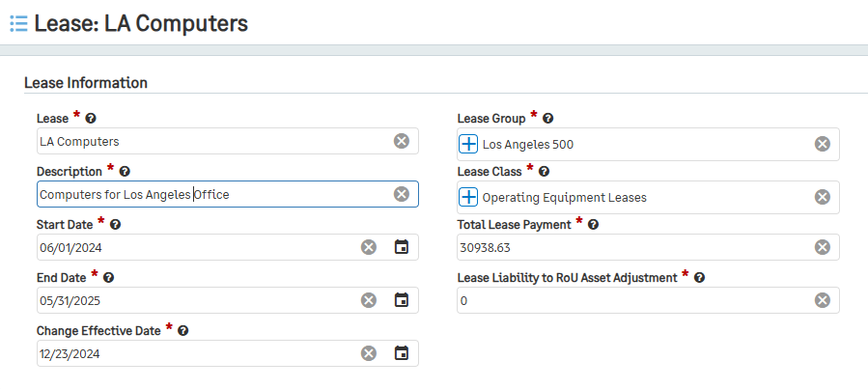Open the Start Date calendar picker

[402, 247]
